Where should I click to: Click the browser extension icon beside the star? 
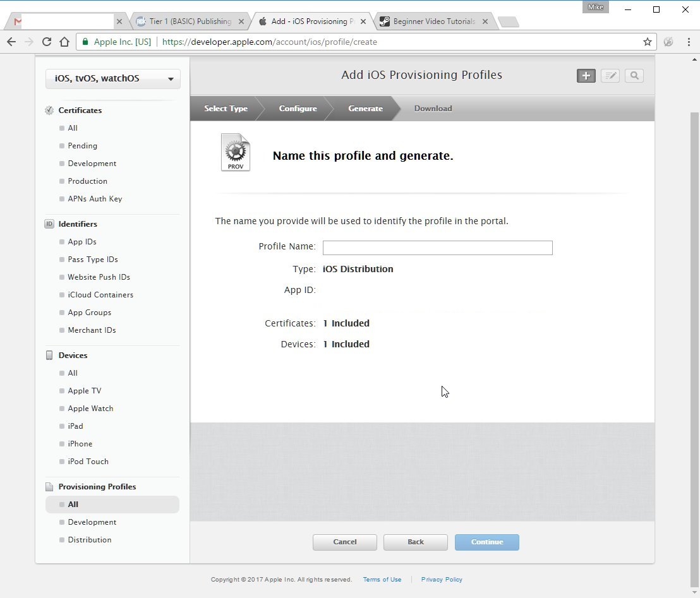(668, 42)
